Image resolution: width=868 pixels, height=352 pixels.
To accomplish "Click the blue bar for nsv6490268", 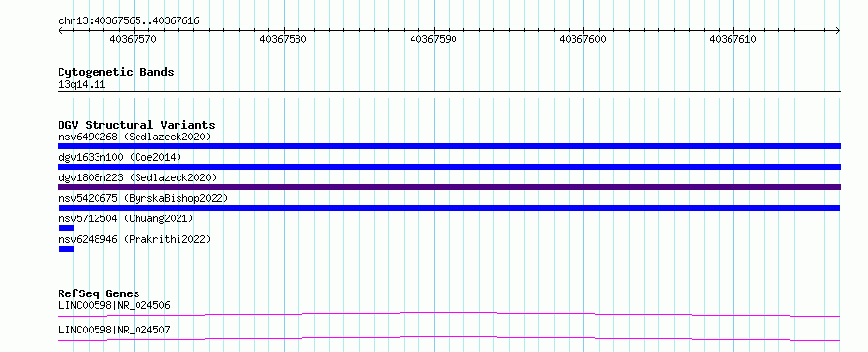I will coord(449,146).
